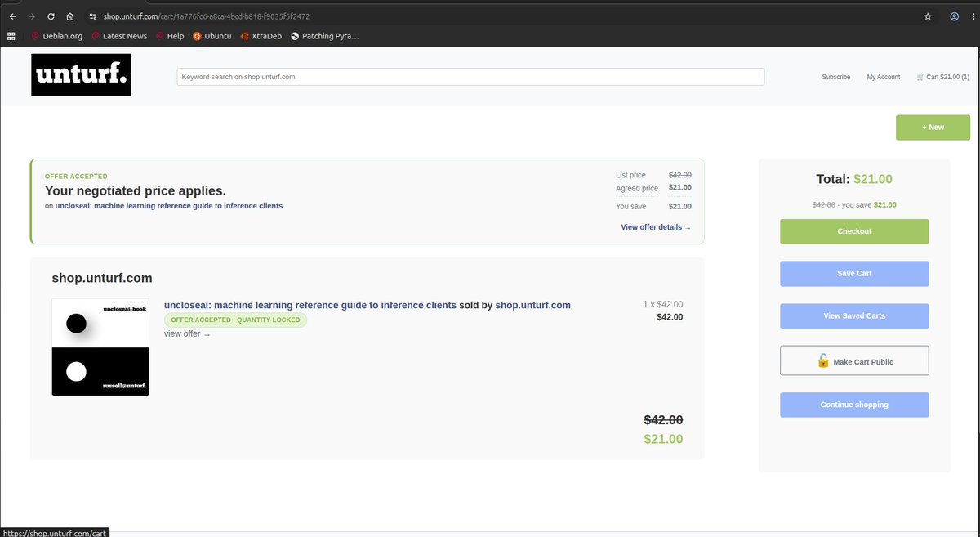Click the Continue shopping button
980x537 pixels.
click(x=854, y=405)
